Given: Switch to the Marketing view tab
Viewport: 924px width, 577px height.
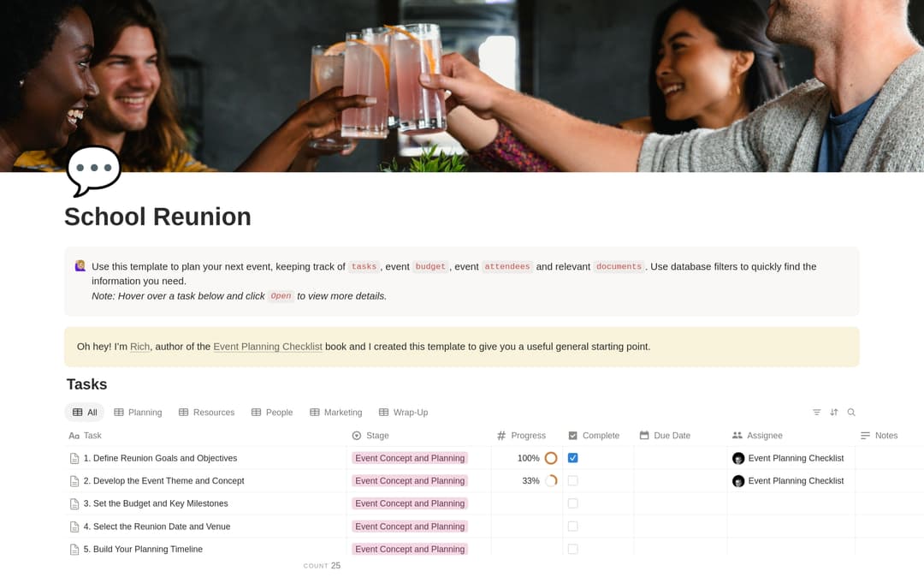Looking at the screenshot, I should tap(336, 413).
